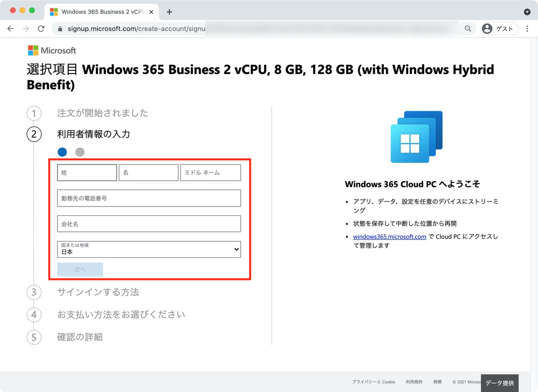Select the Windows 365 Business browser tab

pos(103,12)
